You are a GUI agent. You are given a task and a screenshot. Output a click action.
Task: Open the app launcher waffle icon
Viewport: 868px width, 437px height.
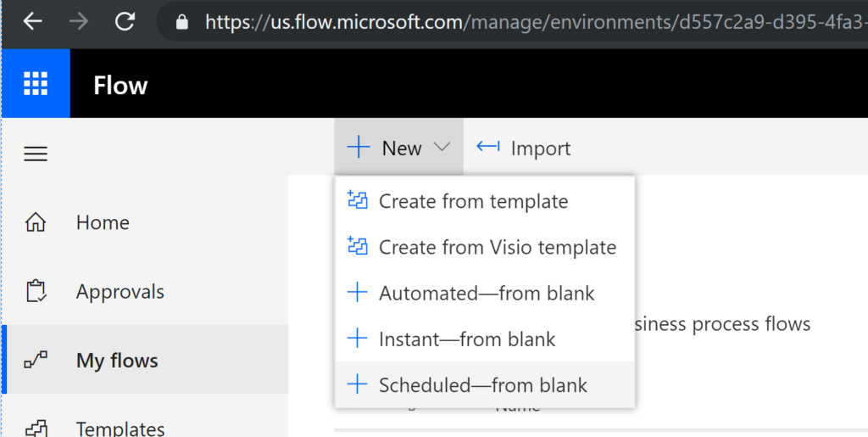36,84
